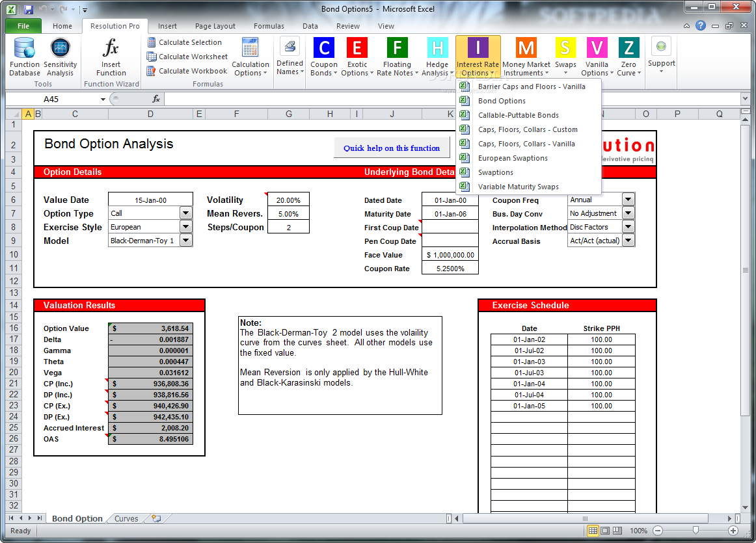Image resolution: width=756 pixels, height=543 pixels.
Task: Switch to Page Layout view icon
Action: (x=605, y=531)
